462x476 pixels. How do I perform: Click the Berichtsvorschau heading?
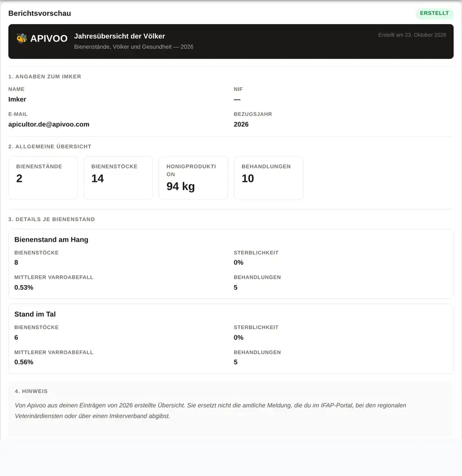tap(39, 13)
